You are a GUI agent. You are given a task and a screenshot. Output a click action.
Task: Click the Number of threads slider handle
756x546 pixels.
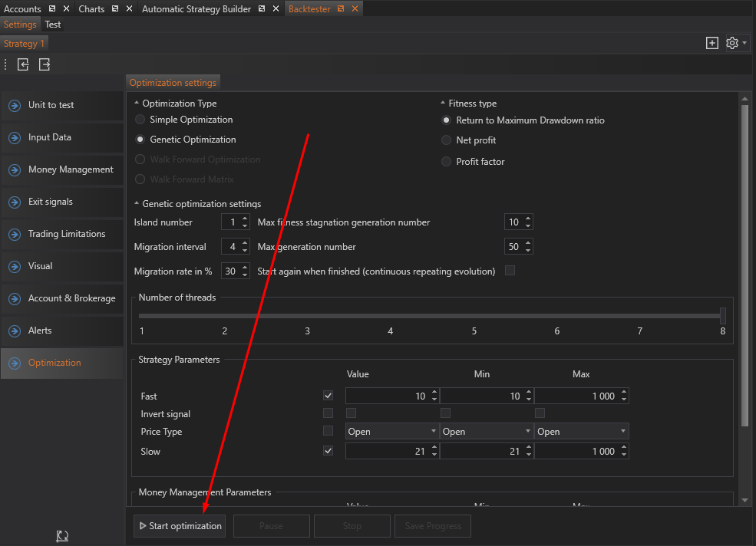tap(723, 315)
